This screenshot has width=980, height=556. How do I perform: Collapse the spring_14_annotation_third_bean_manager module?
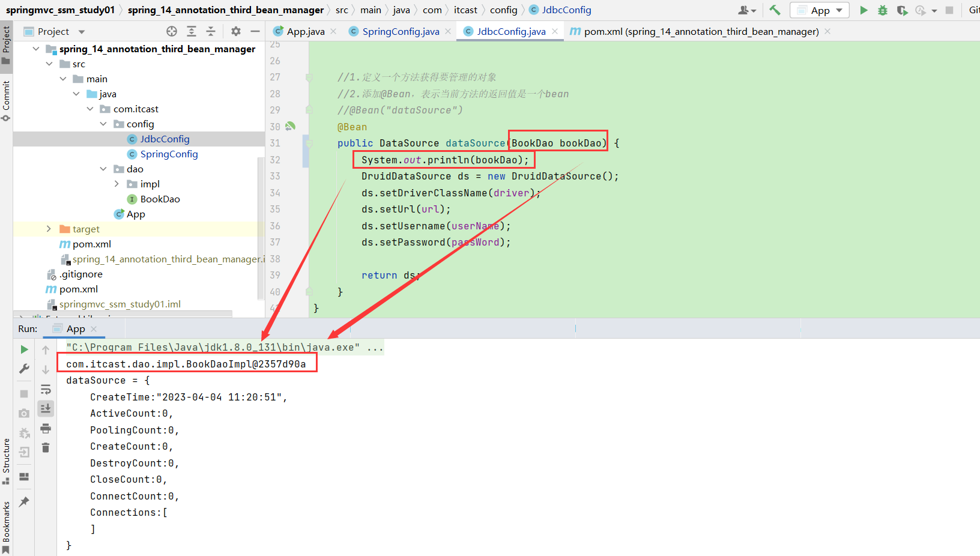coord(36,49)
